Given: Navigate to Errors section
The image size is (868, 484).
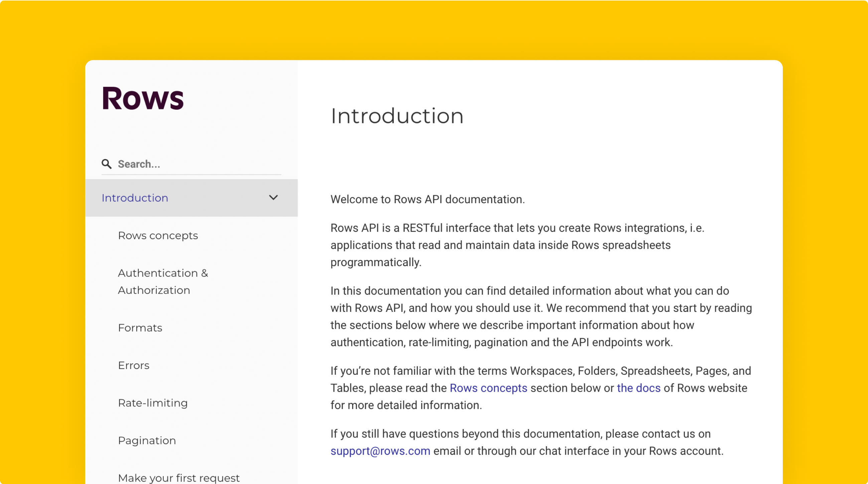Looking at the screenshot, I should (133, 365).
